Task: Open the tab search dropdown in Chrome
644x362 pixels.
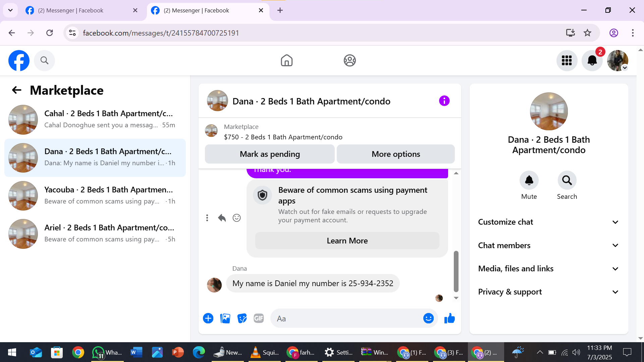Action: pyautogui.click(x=10, y=10)
